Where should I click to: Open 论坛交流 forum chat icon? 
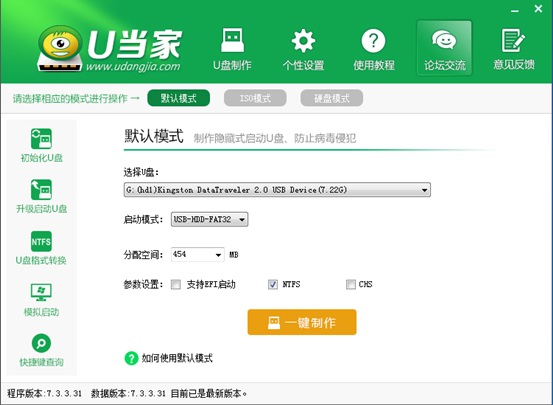(444, 40)
